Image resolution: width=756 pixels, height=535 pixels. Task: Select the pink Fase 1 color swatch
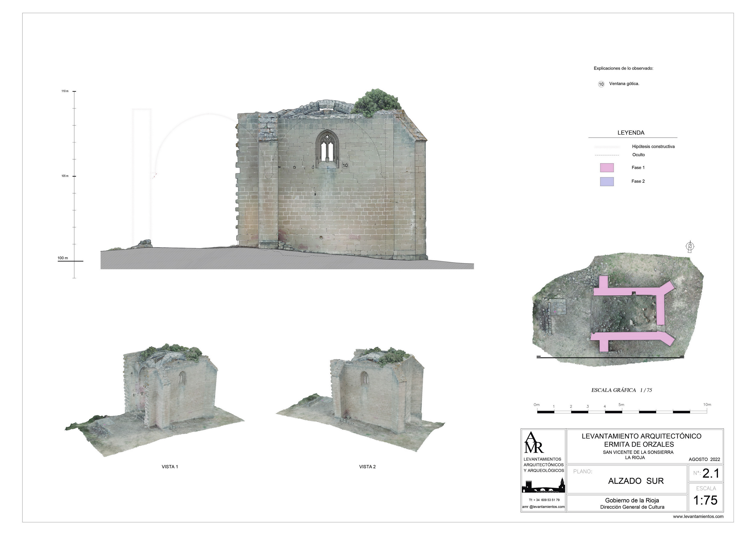tap(607, 168)
